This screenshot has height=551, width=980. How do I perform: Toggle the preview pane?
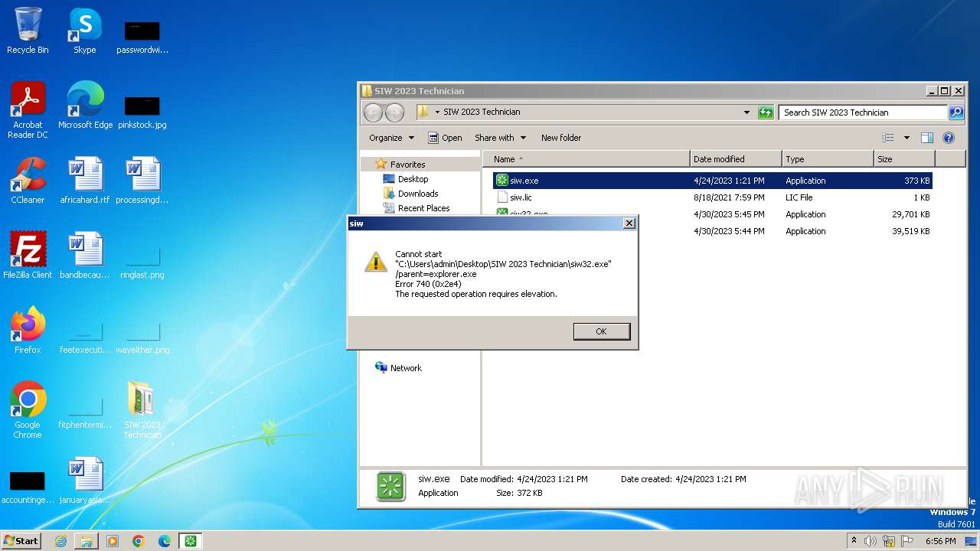pyautogui.click(x=927, y=138)
